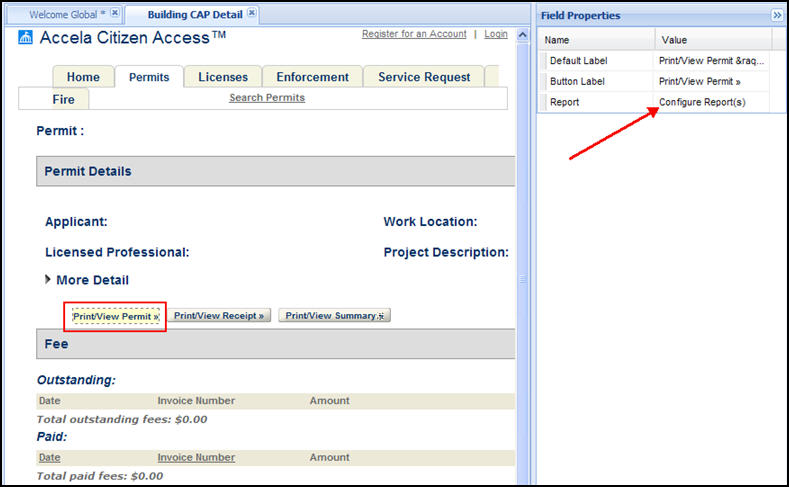Open the Home tab
This screenshot has width=789, height=487.
click(83, 77)
